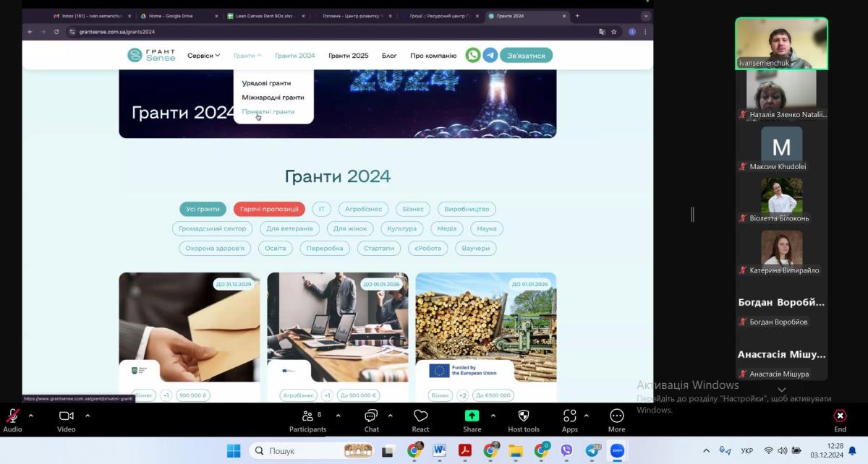Viewport: 868px width, 464px height.
Task: Reload the grantsense page
Action: pos(56,32)
